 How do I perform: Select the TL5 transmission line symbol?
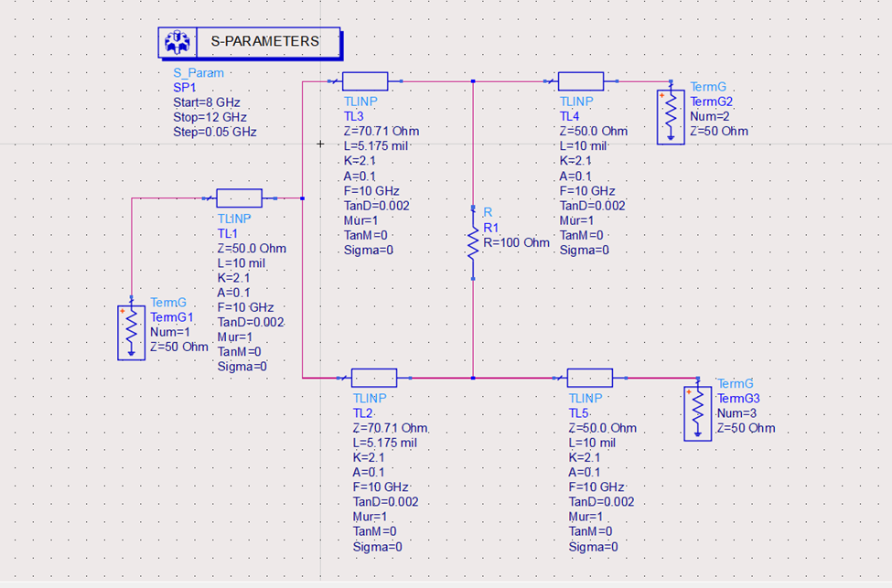coord(590,378)
